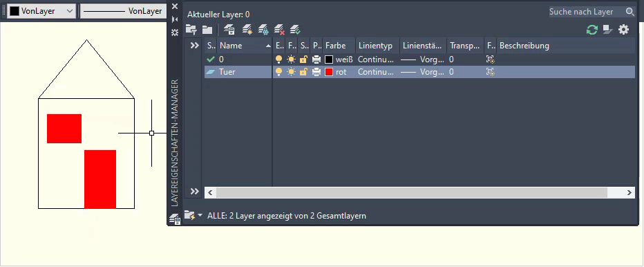The height and width of the screenshot is (267, 644).
Task: Open Layer States Manager icon
Action: coord(229,30)
